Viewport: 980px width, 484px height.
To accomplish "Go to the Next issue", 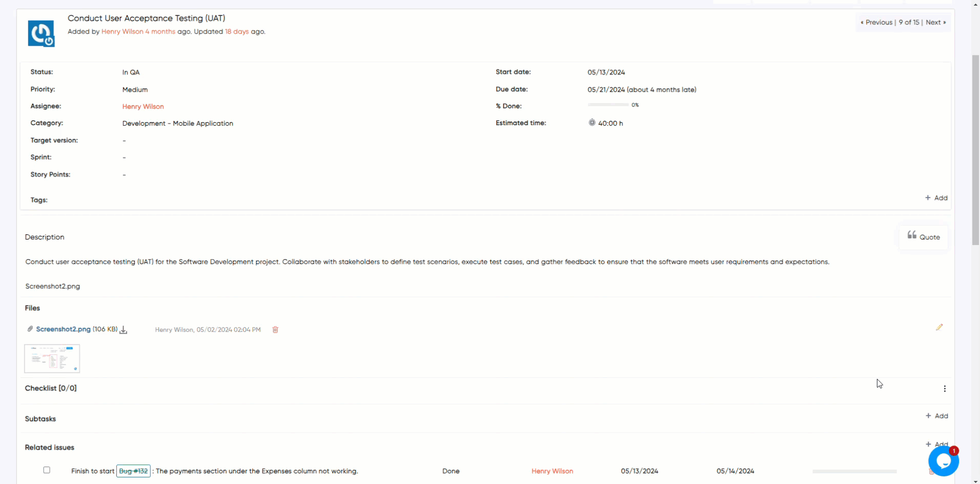I will pyautogui.click(x=936, y=23).
